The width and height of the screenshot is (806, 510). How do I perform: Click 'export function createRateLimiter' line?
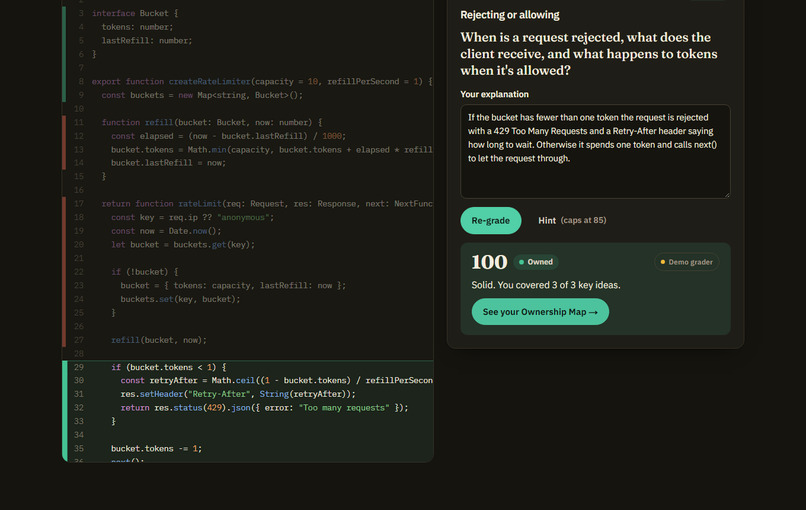(x=262, y=81)
